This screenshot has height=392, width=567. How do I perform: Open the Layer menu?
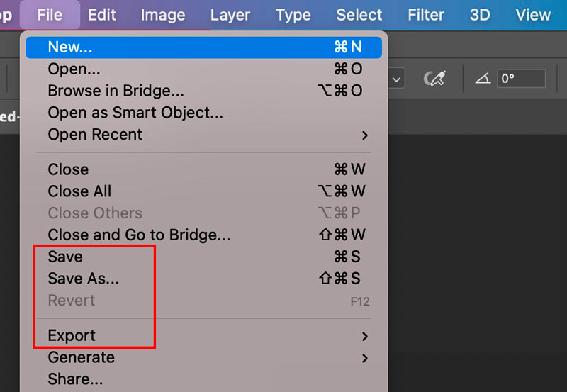tap(230, 15)
